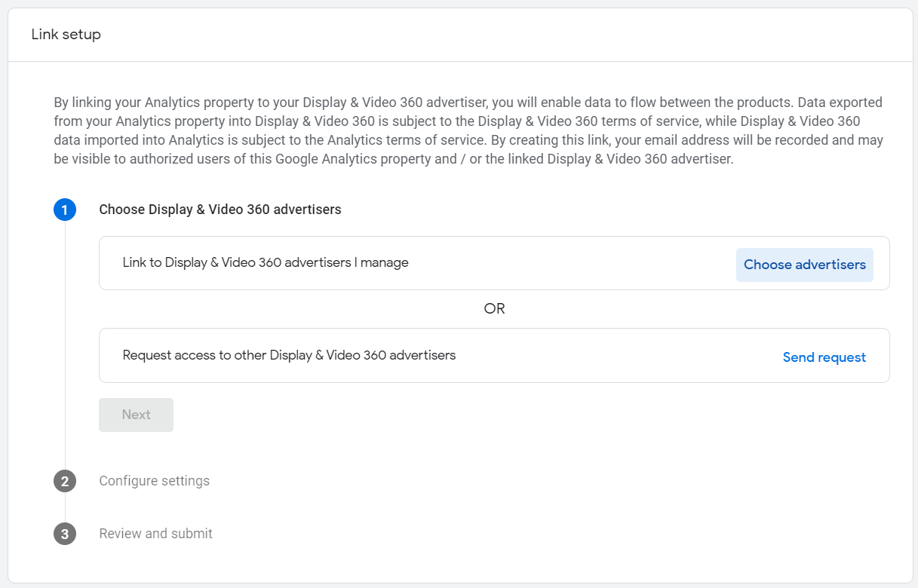The image size is (918, 588).
Task: Click Choose Display & Video 360 advertisers heading
Action: click(x=220, y=210)
